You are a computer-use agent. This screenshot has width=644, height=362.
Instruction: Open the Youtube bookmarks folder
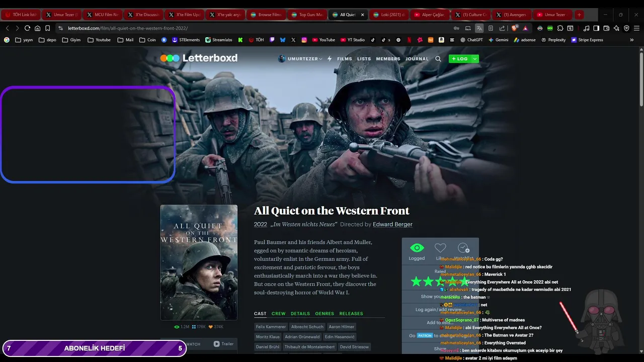point(99,40)
